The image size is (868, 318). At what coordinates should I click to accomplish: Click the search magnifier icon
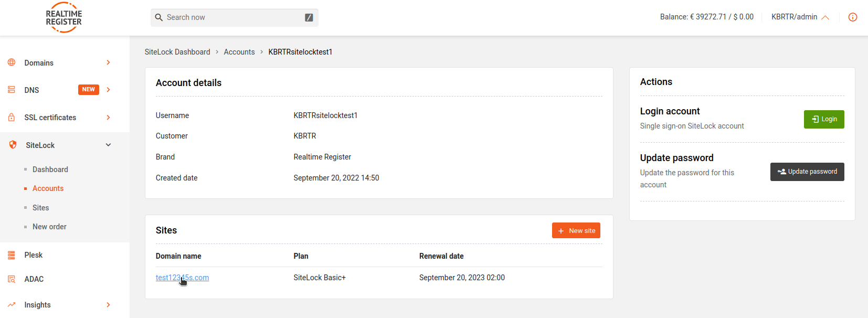[x=159, y=17]
